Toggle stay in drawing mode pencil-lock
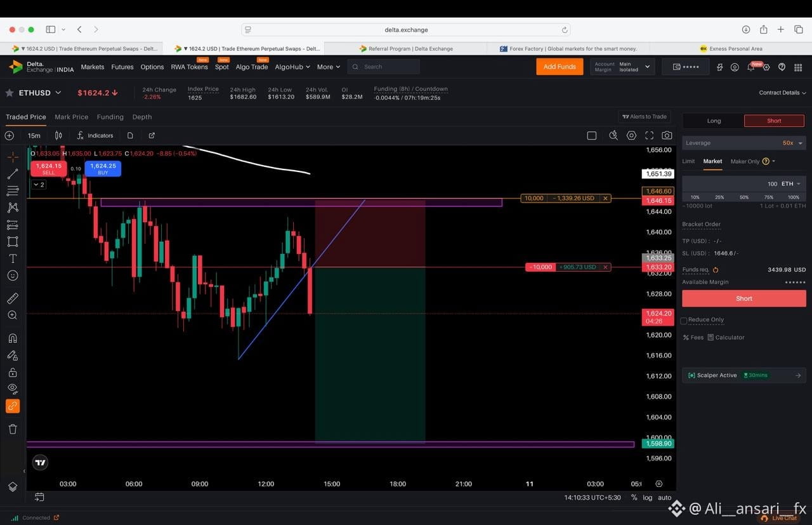Image resolution: width=812 pixels, height=525 pixels. tap(13, 356)
